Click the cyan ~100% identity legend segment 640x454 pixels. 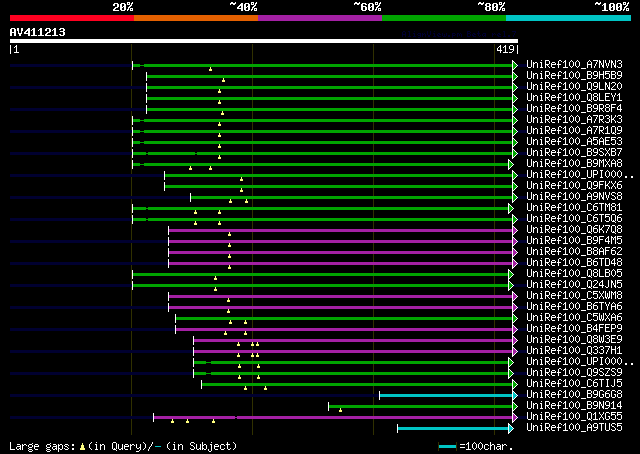[569, 18]
